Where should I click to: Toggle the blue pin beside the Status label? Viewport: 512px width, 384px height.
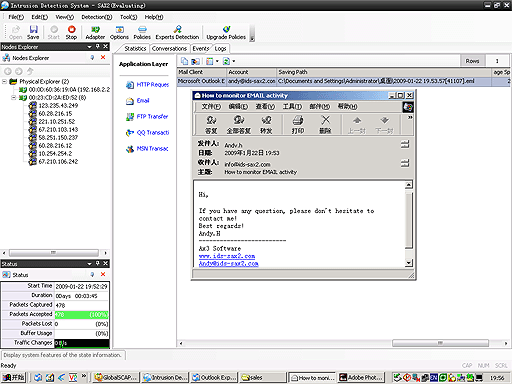tap(92, 274)
